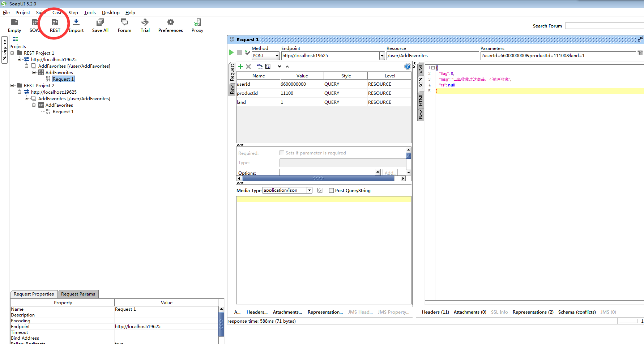Click the POST method icon under REST Project 1
Screen dimensions: 644x344
[41, 72]
